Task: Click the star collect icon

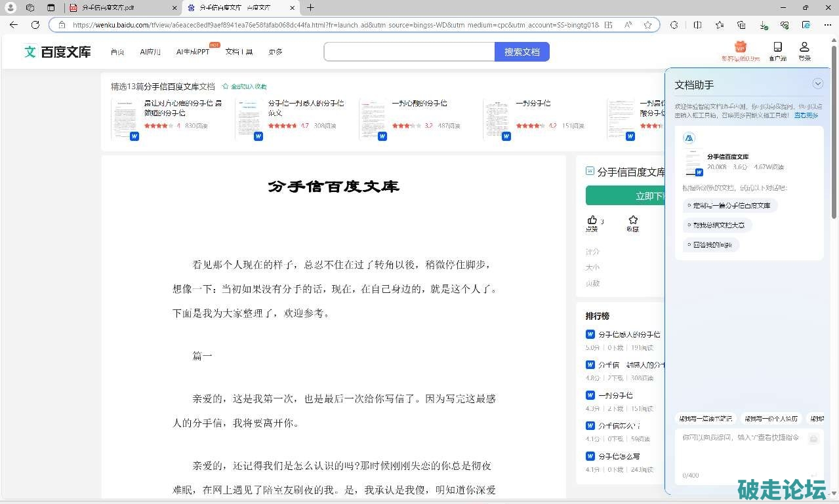Action: point(632,220)
